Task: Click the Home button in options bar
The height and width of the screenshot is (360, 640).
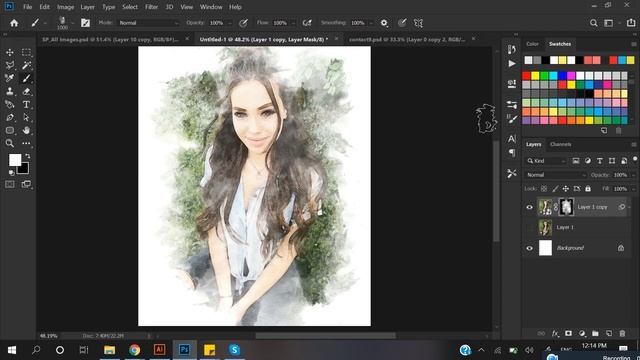Action: [14, 23]
